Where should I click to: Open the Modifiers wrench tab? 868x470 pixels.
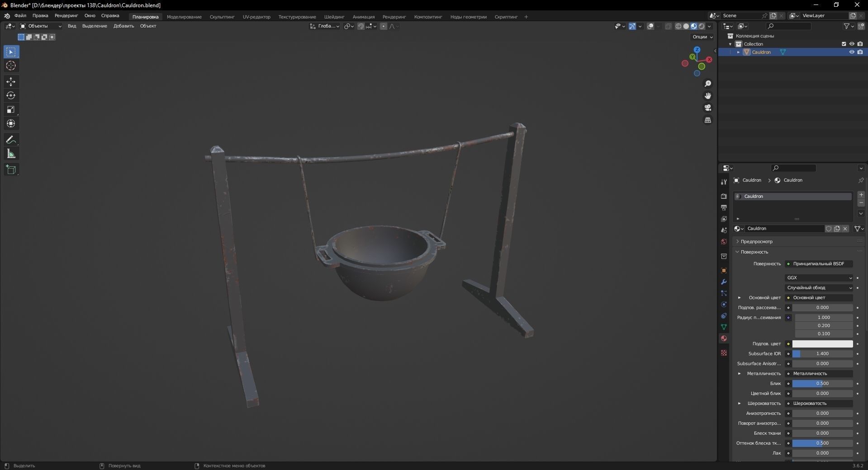click(724, 282)
